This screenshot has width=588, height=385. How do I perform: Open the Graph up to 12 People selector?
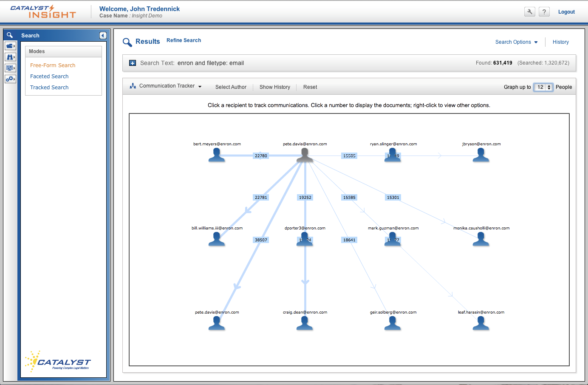(543, 87)
